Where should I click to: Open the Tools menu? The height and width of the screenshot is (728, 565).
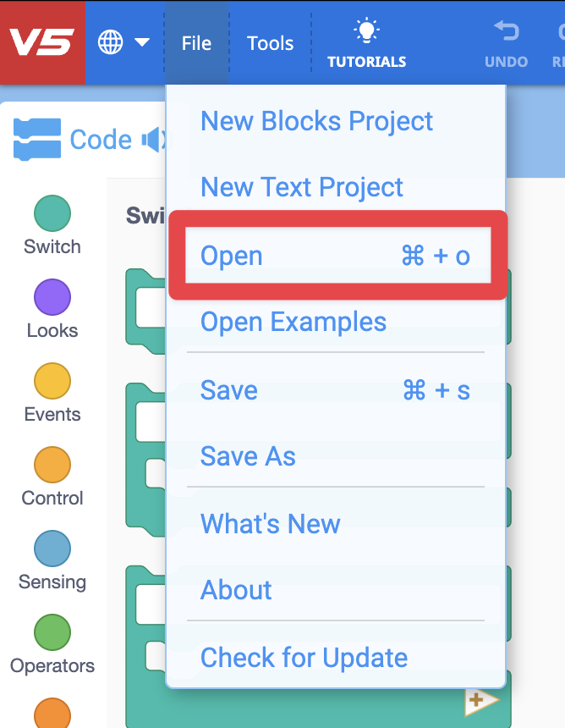click(269, 41)
